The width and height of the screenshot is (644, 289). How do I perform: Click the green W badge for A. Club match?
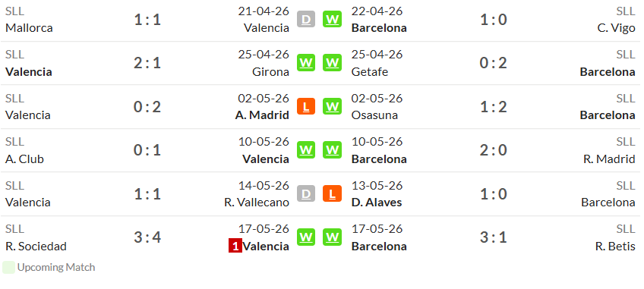(x=306, y=150)
